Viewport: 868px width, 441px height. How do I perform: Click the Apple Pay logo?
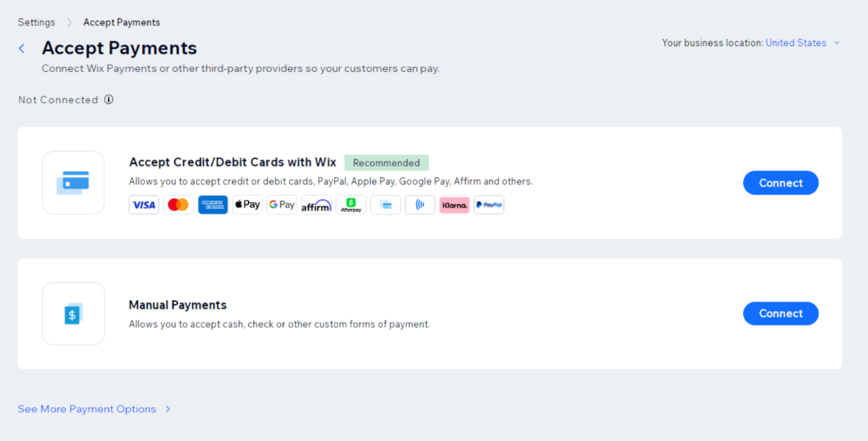247,205
